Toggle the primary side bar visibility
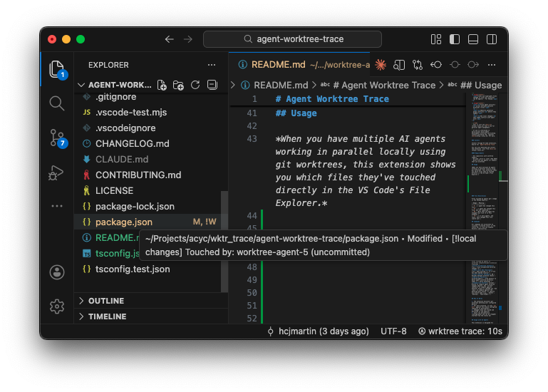 [x=455, y=39]
